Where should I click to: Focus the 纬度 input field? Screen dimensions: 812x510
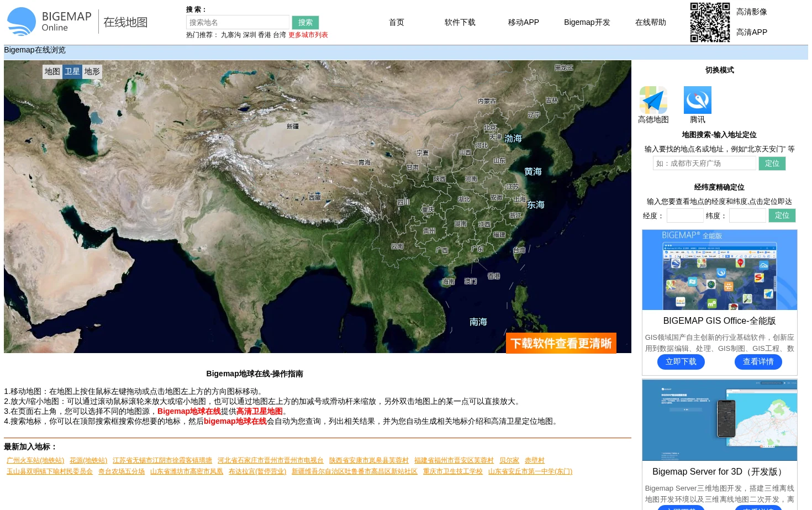pyautogui.click(x=747, y=215)
